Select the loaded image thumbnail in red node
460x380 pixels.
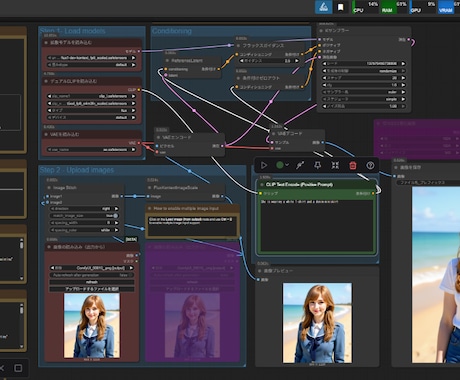coord(92,326)
